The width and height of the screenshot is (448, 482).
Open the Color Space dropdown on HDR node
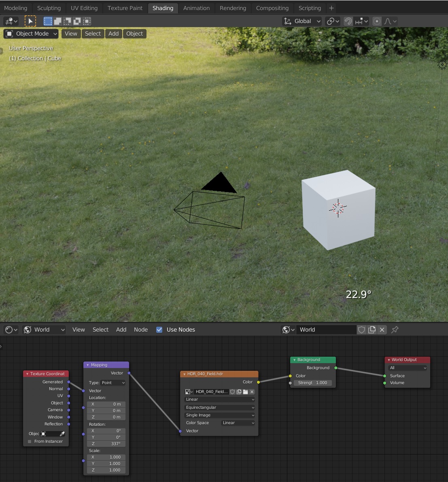(238, 423)
